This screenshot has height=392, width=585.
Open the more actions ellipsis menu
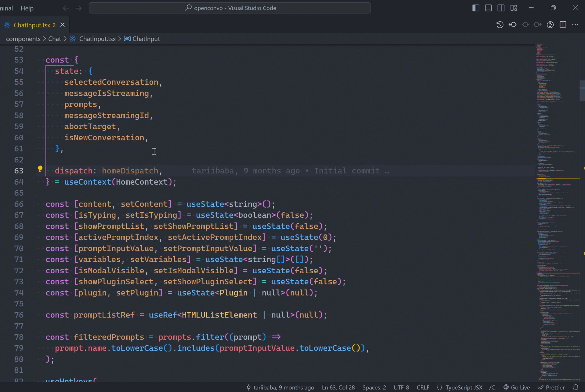click(x=576, y=25)
